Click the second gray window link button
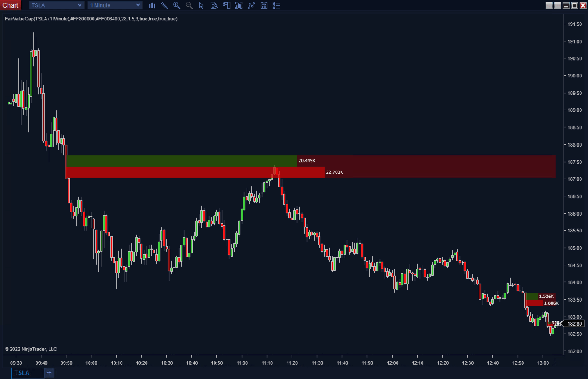 pos(558,5)
